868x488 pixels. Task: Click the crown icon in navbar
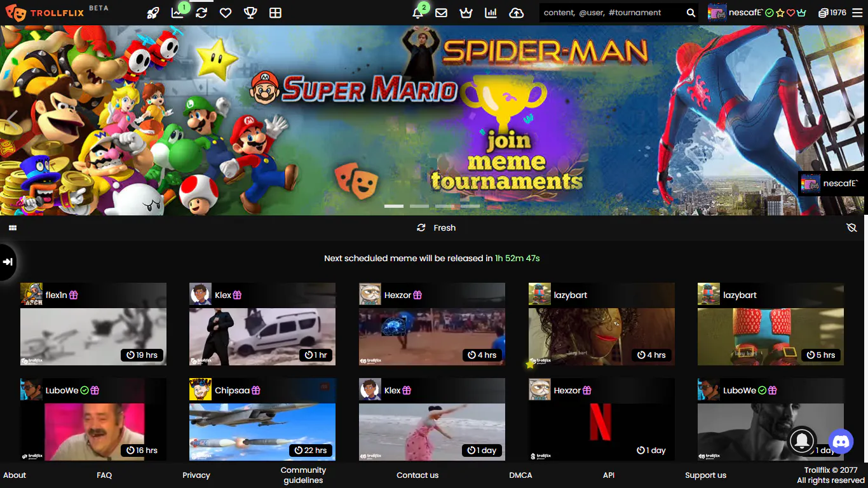click(x=466, y=13)
